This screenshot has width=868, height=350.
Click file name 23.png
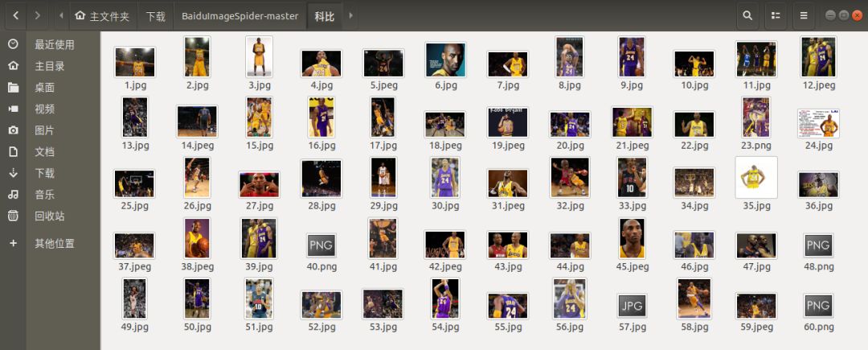click(756, 146)
